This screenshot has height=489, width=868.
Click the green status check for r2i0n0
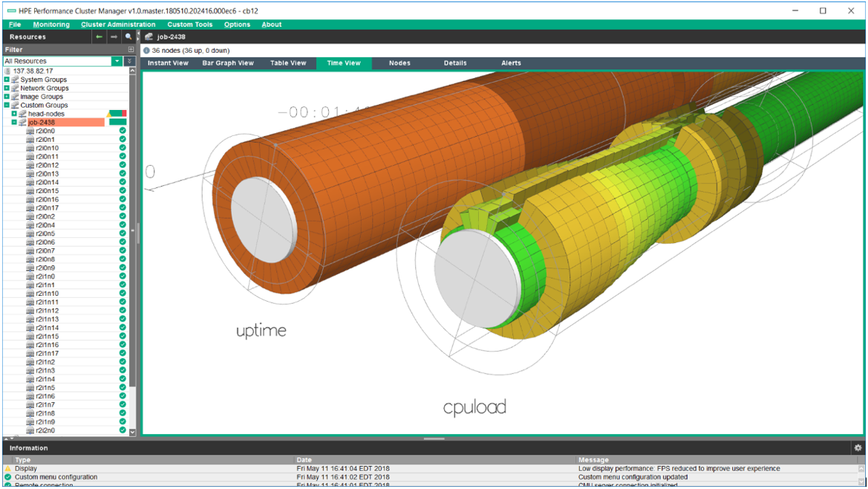(x=123, y=131)
